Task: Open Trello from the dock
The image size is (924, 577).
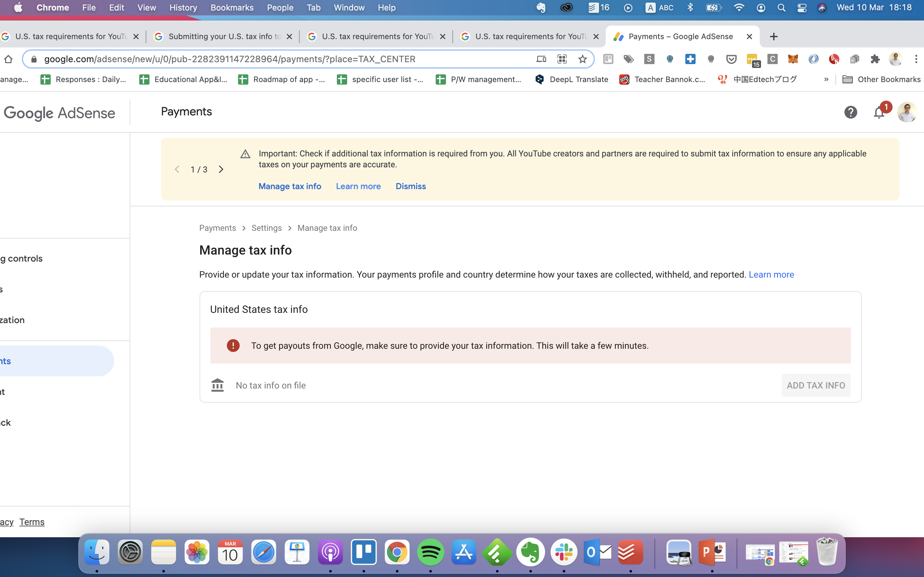Action: coord(364,552)
